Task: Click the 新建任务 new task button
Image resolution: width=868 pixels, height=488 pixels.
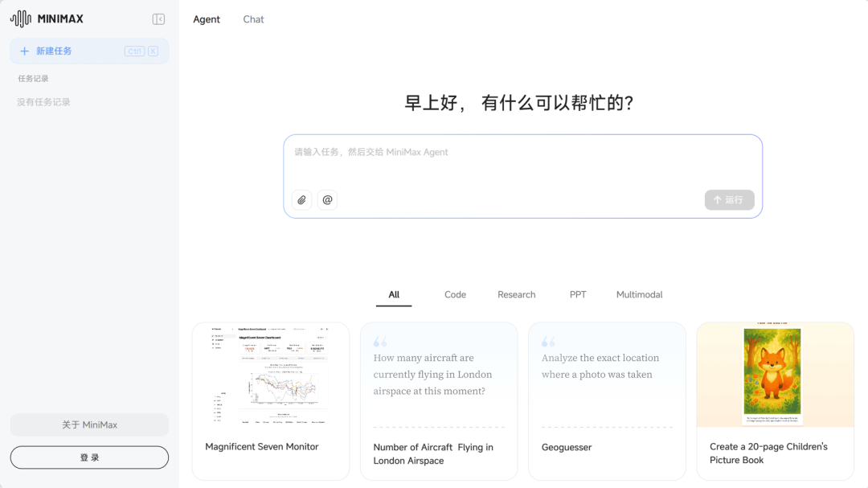Action: click(x=89, y=51)
